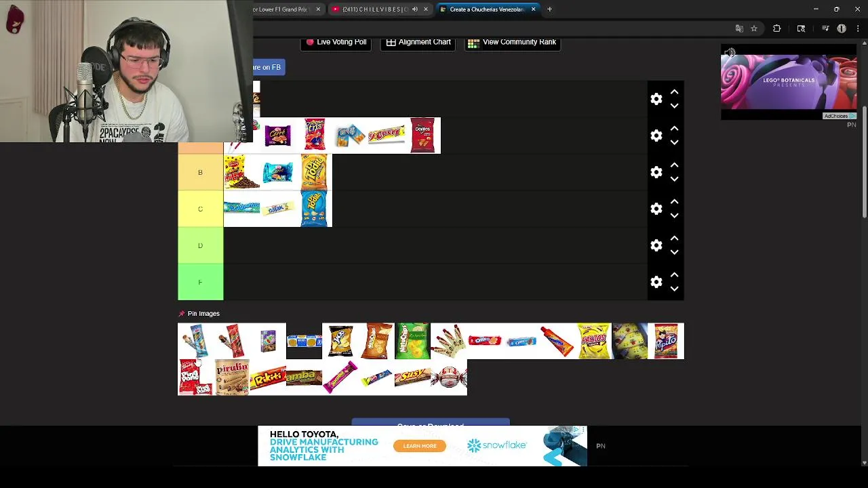Select the orange tube snack image
868x488 pixels.
point(557,341)
